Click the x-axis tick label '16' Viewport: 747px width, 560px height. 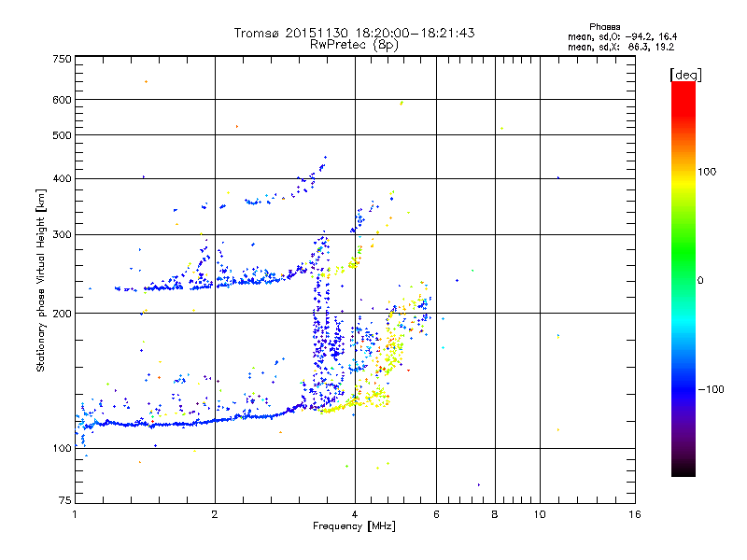point(635,514)
